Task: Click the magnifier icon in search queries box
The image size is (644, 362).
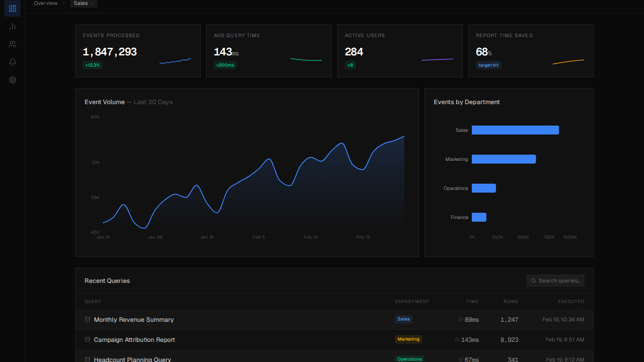Action: pyautogui.click(x=533, y=280)
